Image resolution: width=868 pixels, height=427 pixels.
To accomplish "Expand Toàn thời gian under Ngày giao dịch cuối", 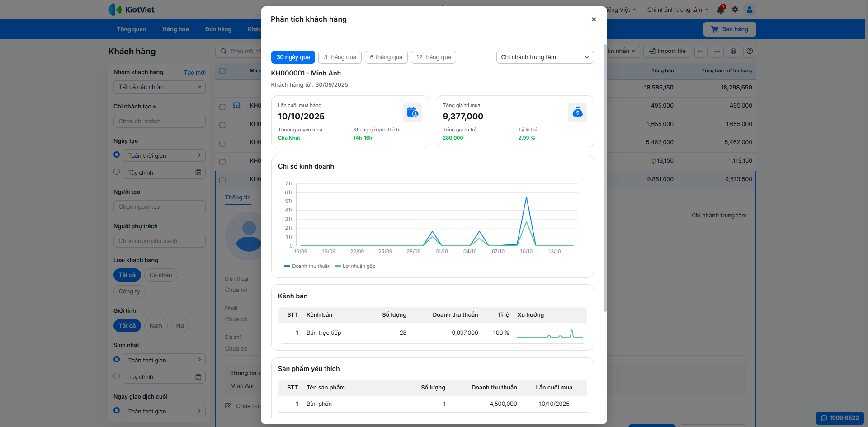I will coord(164,411).
